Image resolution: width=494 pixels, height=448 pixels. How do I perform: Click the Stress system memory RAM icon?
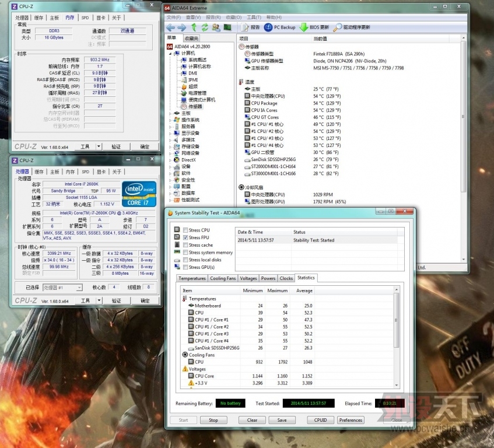pos(177,252)
